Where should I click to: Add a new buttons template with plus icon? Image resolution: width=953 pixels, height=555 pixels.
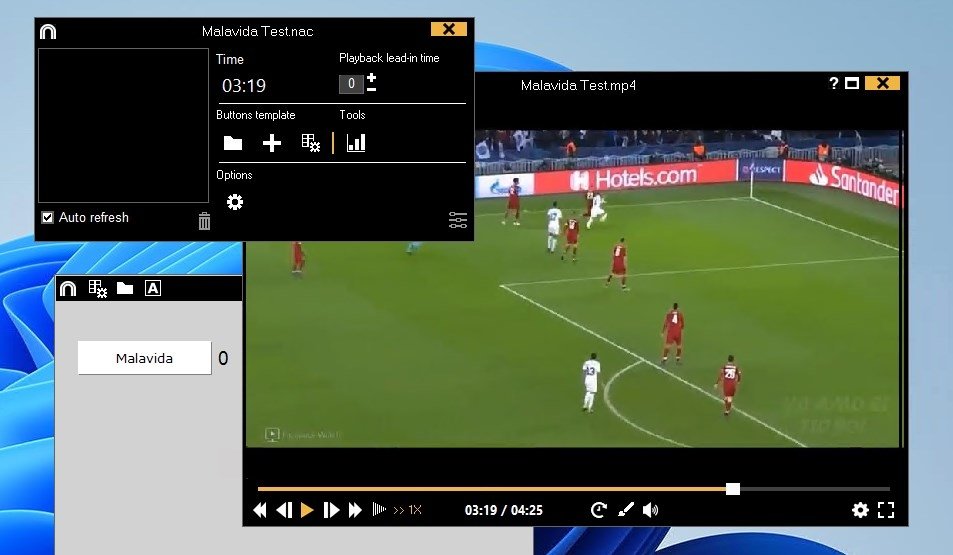[272, 143]
